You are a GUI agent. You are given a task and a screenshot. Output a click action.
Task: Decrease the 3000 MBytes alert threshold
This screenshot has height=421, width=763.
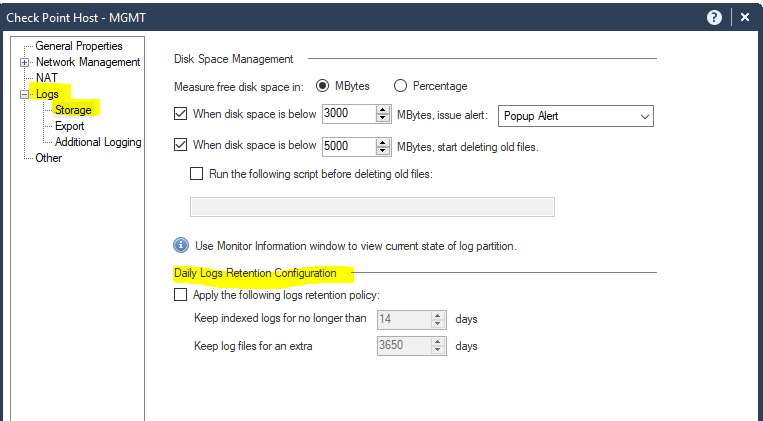(x=383, y=118)
